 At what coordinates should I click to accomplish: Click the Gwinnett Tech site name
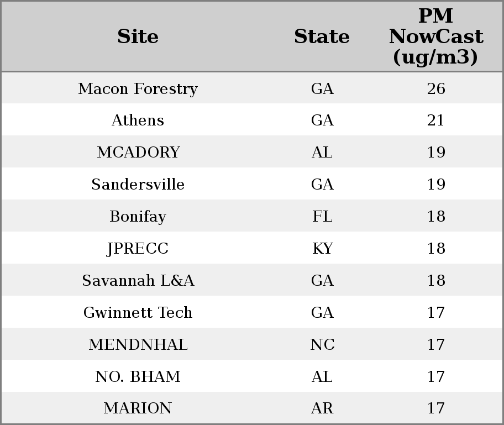pyautogui.click(x=138, y=313)
